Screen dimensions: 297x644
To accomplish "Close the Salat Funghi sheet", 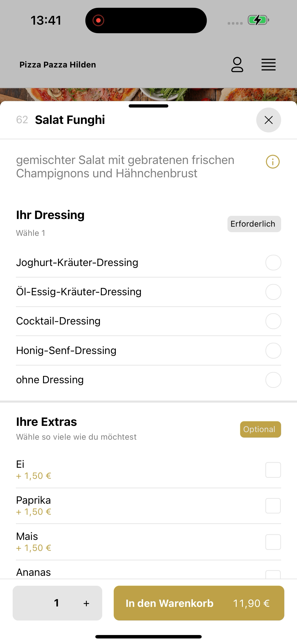I will [x=268, y=120].
